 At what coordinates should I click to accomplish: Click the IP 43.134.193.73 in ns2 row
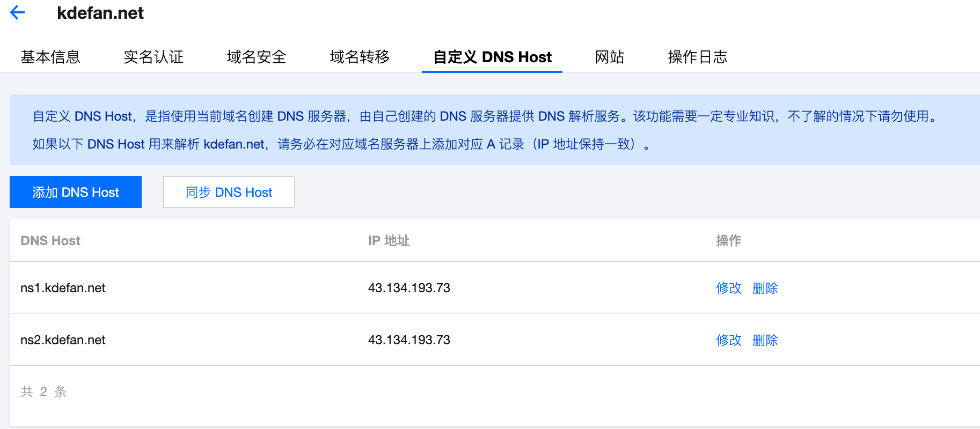pyautogui.click(x=409, y=340)
